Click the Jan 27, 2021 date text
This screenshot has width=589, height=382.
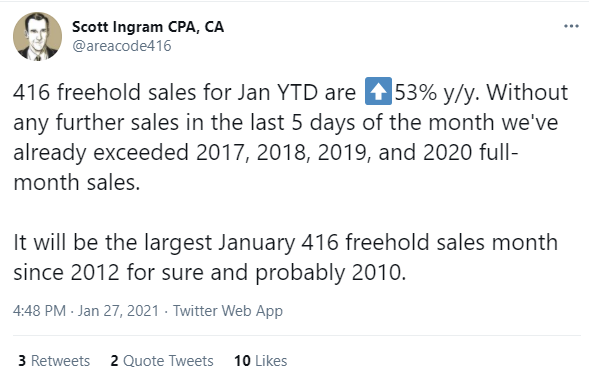click(118, 311)
